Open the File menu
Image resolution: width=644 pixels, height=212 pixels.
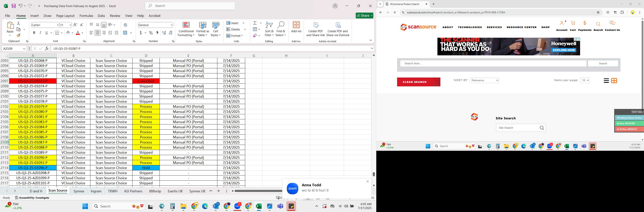tap(7, 16)
